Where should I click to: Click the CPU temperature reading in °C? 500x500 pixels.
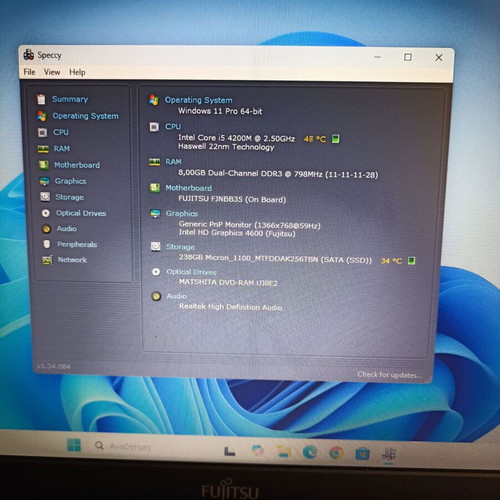click(315, 139)
